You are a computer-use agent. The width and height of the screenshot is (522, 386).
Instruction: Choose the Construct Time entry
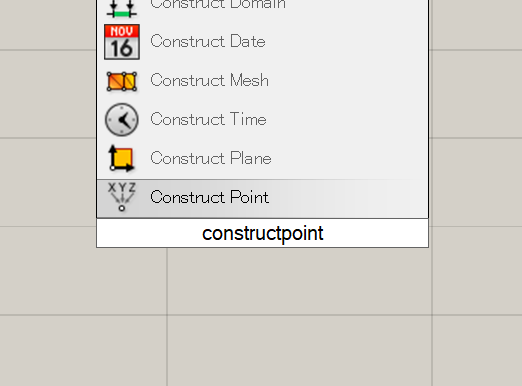pyautogui.click(x=262, y=119)
